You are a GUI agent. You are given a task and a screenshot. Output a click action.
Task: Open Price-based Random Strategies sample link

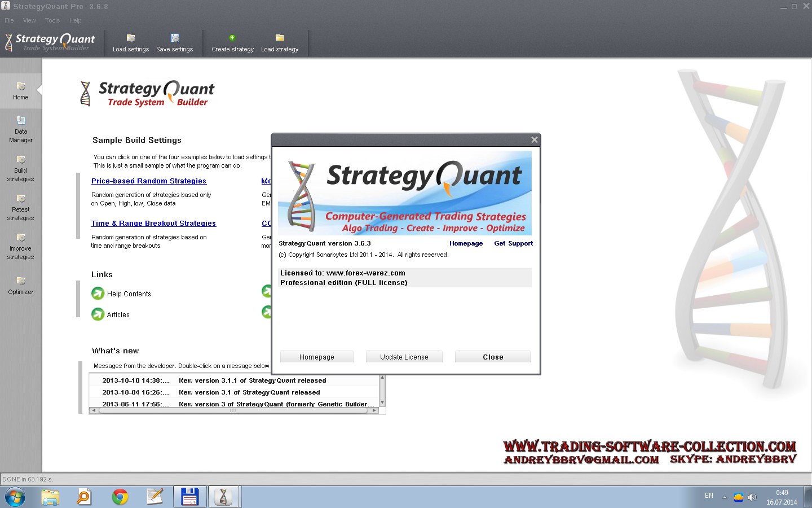pos(149,181)
